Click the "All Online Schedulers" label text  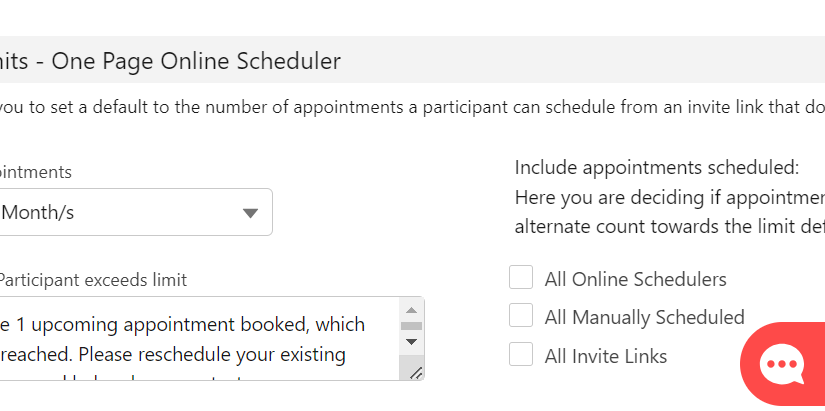click(635, 279)
